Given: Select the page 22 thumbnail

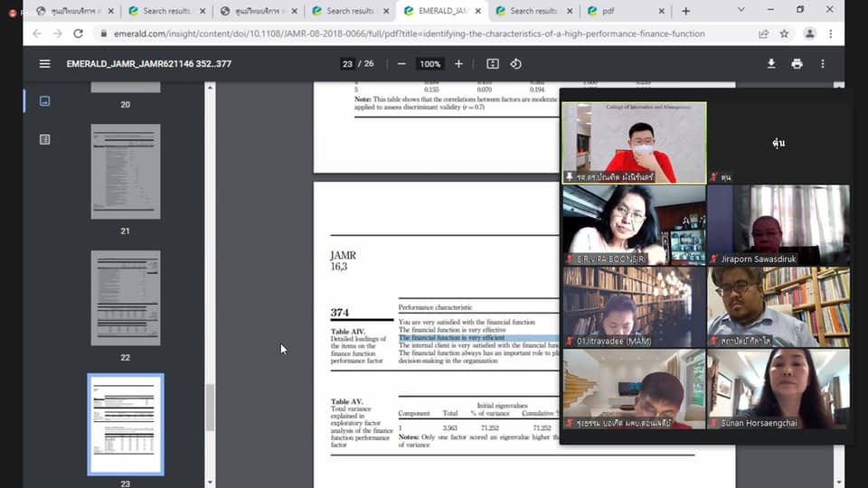Looking at the screenshot, I should click(x=125, y=298).
